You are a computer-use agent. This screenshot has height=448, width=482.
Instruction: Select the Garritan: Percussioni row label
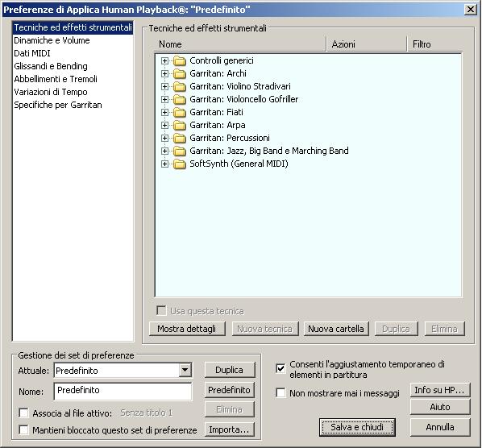230,139
